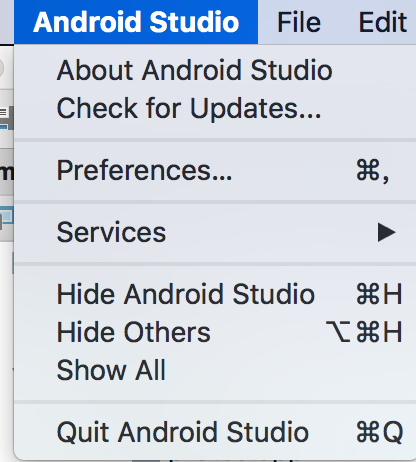Open the Edit menu

click(x=382, y=22)
